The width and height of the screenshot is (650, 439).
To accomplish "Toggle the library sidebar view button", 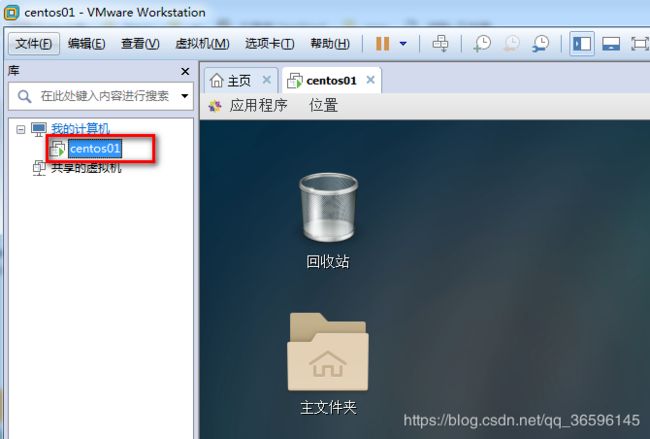I will (x=582, y=44).
